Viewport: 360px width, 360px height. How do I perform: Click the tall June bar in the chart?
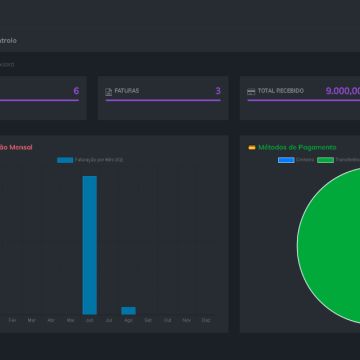tap(90, 245)
